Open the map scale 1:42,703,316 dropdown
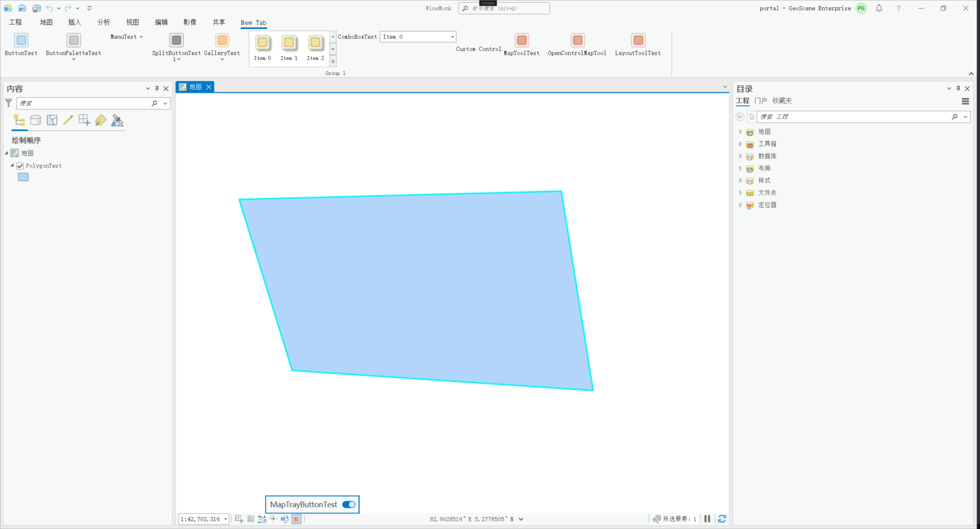 click(x=225, y=519)
